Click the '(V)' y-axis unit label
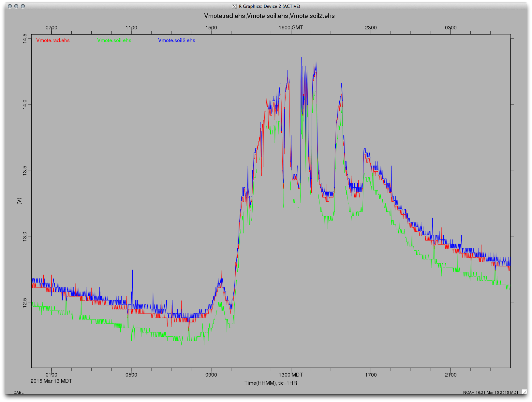 19,201
